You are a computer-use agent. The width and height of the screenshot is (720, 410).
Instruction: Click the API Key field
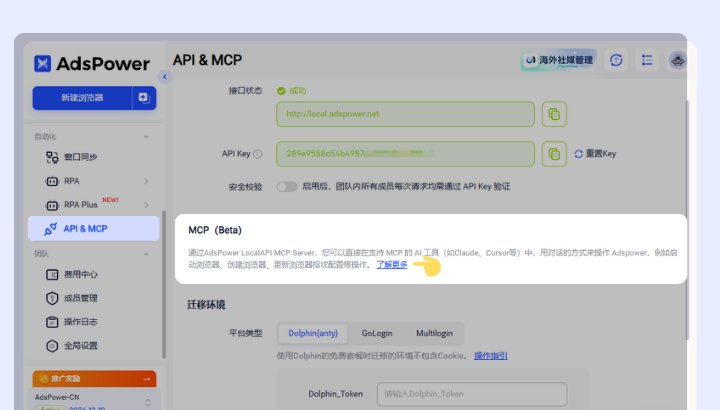click(x=405, y=154)
